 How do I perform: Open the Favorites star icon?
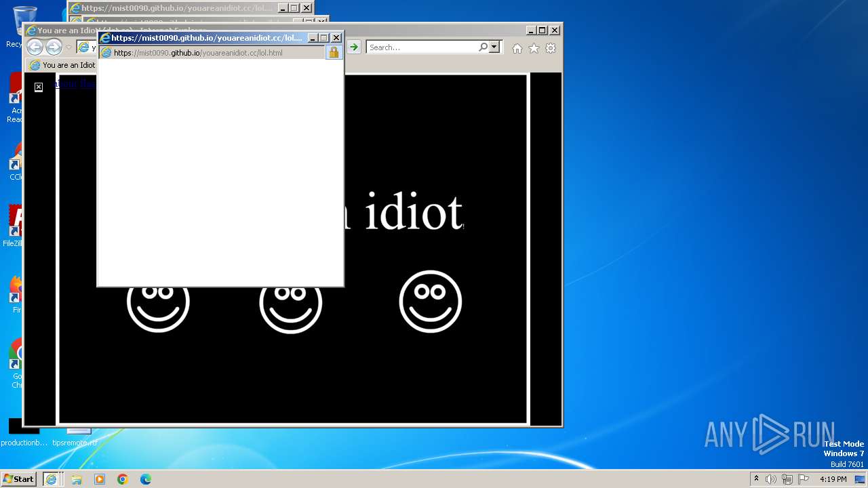[534, 48]
